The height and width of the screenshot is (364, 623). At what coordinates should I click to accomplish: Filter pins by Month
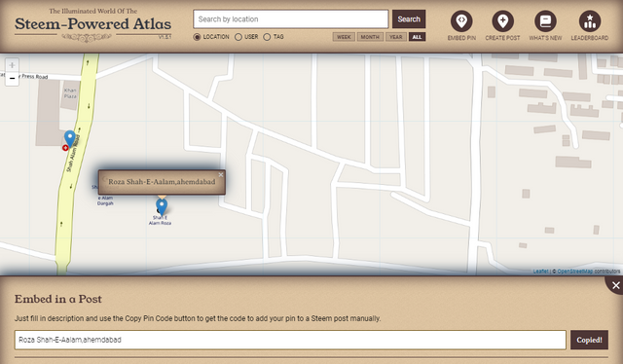[370, 37]
